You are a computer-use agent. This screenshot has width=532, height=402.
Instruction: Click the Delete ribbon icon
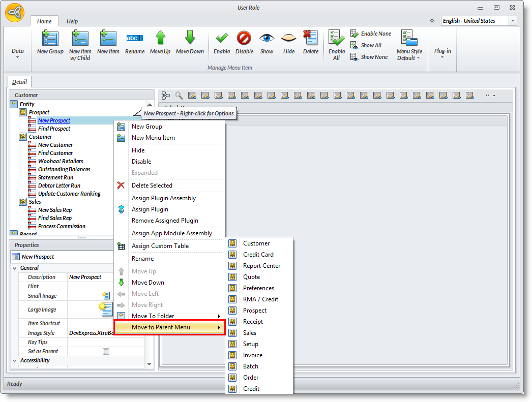coord(310,38)
